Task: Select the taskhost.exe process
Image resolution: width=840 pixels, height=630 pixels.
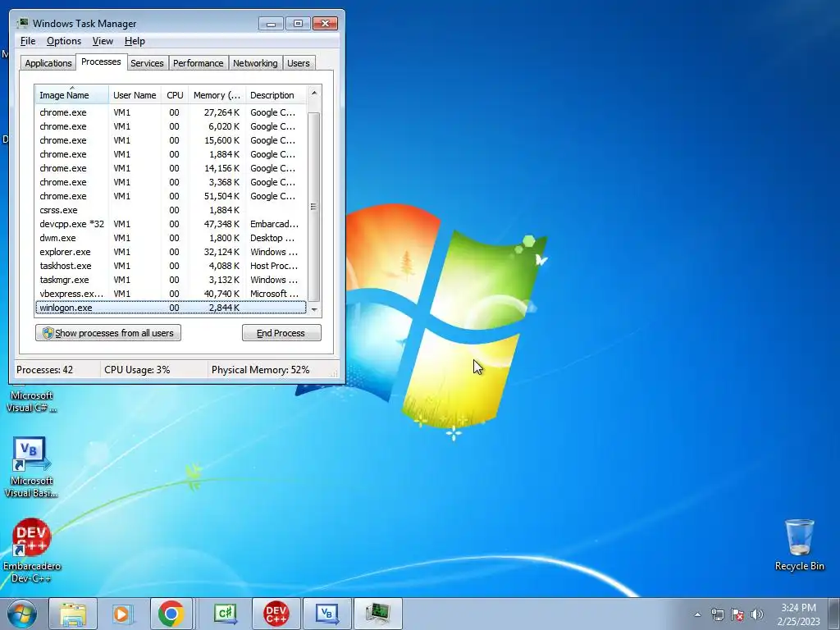Action: pos(171,266)
